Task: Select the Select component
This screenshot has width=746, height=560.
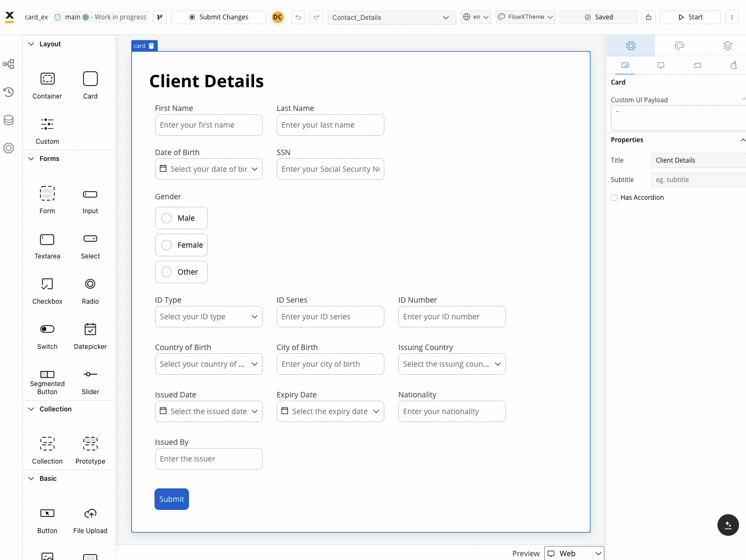Action: pyautogui.click(x=90, y=245)
